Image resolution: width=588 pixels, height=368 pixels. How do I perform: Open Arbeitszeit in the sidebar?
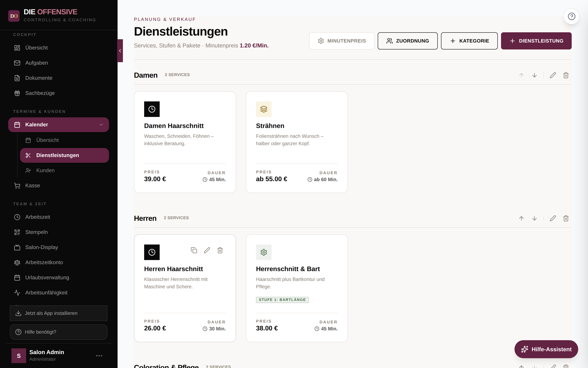(59, 217)
